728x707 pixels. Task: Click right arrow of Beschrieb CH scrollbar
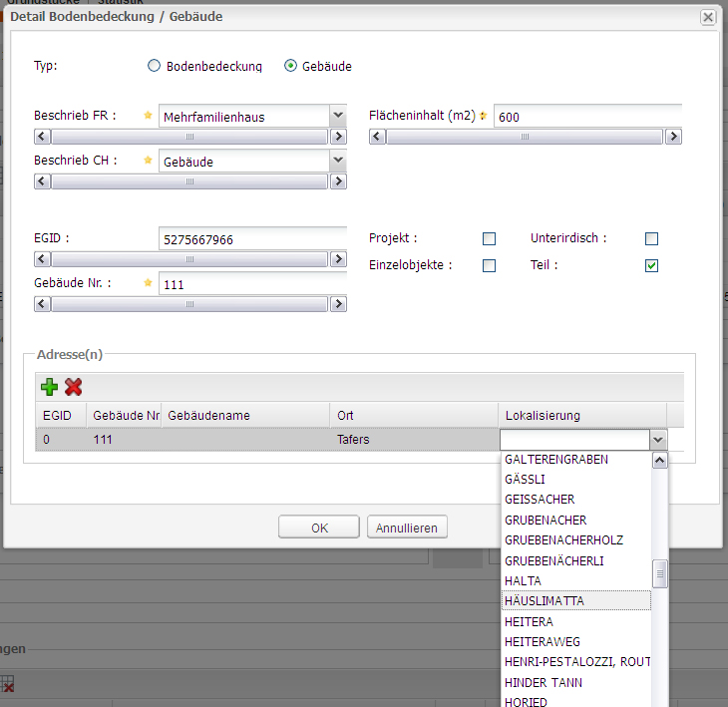[x=338, y=181]
